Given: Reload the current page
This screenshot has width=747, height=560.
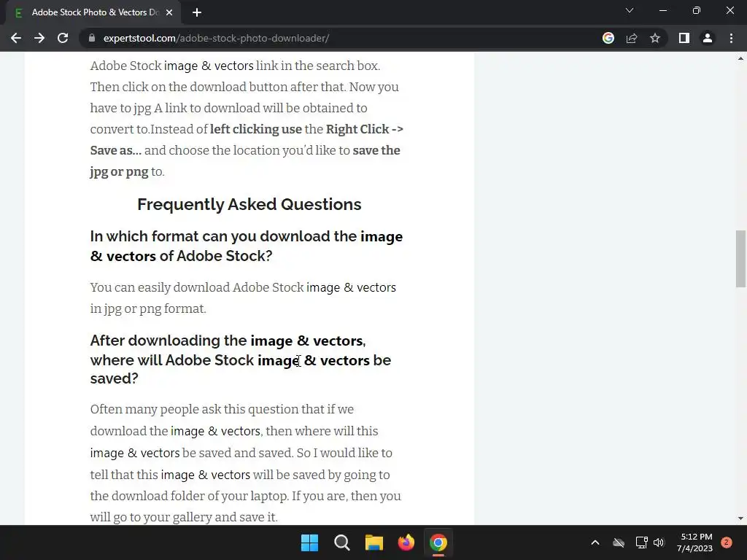Looking at the screenshot, I should coord(63,38).
